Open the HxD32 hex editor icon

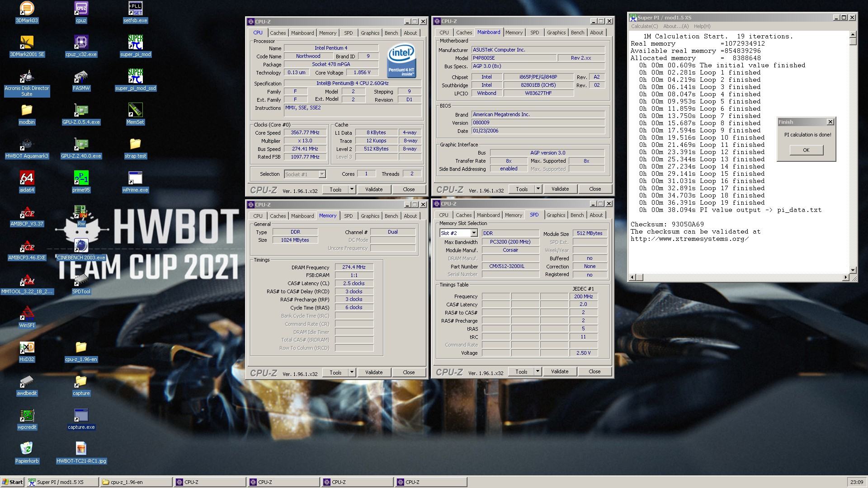[x=27, y=351]
